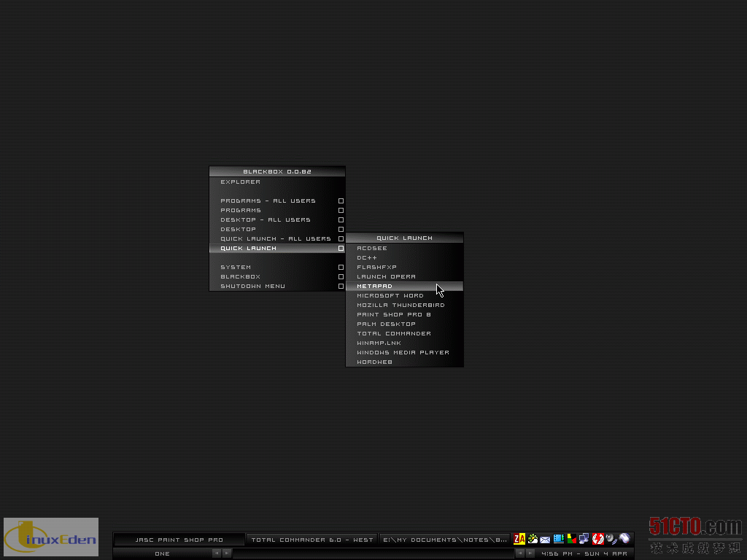747x560 pixels.
Task: Switch to previous workspace arrow beside ONE
Action: pos(217,553)
